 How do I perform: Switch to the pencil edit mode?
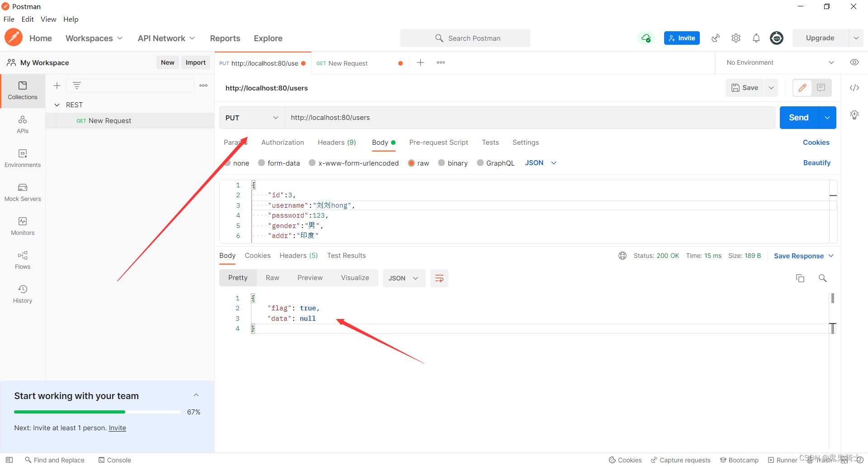[x=802, y=88]
